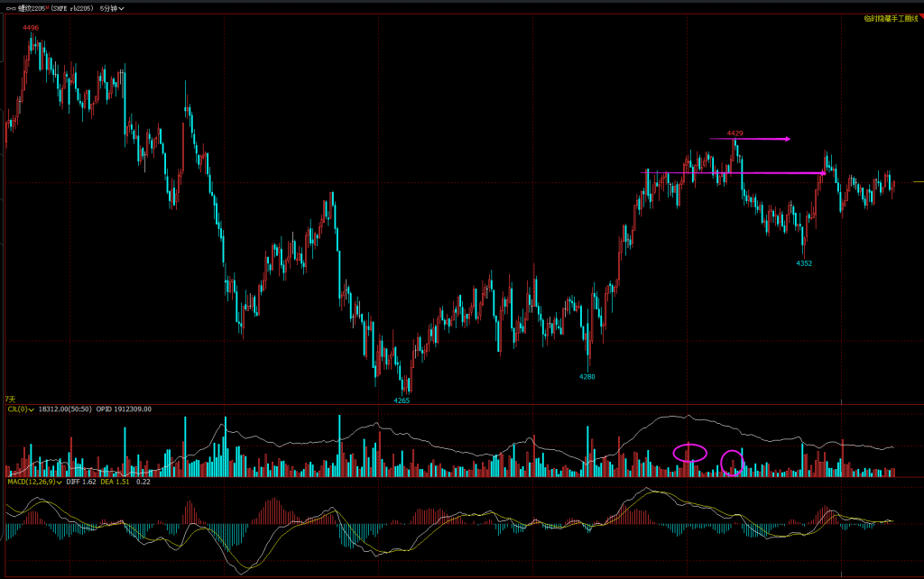Image resolution: width=924 pixels, height=579 pixels.
Task: Click the 7天 period label
Action: tap(10, 398)
